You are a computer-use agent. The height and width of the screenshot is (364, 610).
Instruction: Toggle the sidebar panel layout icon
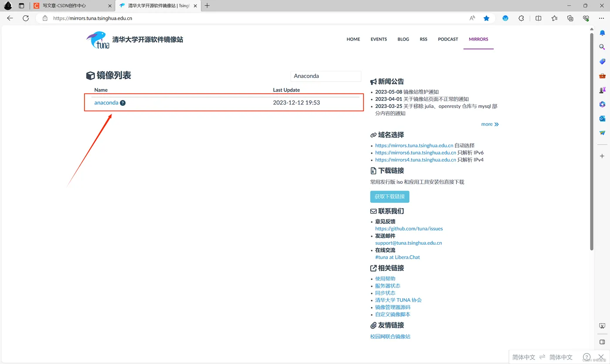[602, 342]
